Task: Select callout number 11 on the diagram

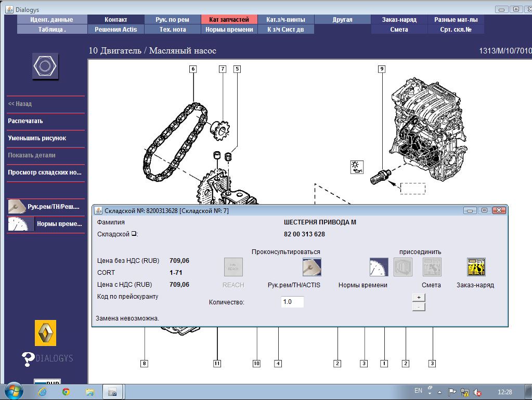Action: [x=217, y=364]
